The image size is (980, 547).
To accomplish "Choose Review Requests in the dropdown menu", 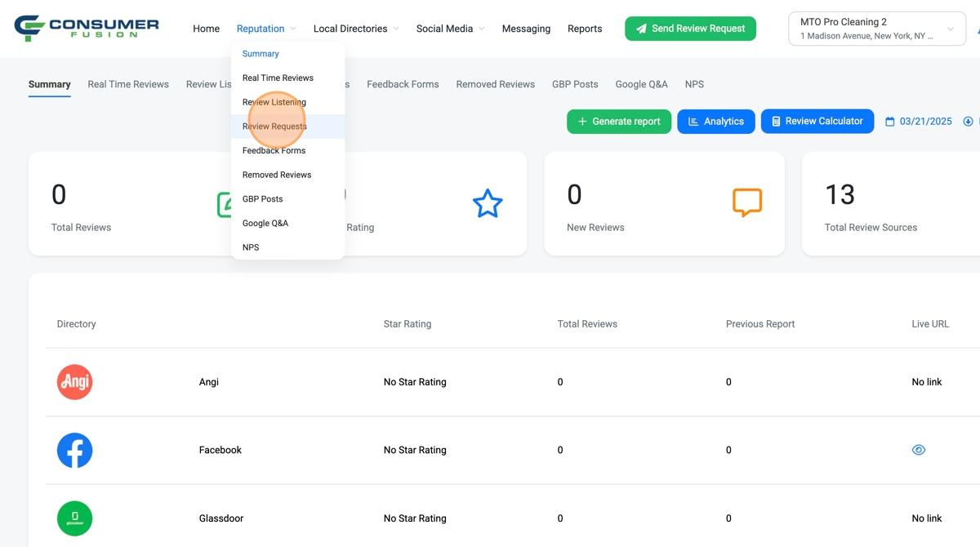I will point(287,127).
